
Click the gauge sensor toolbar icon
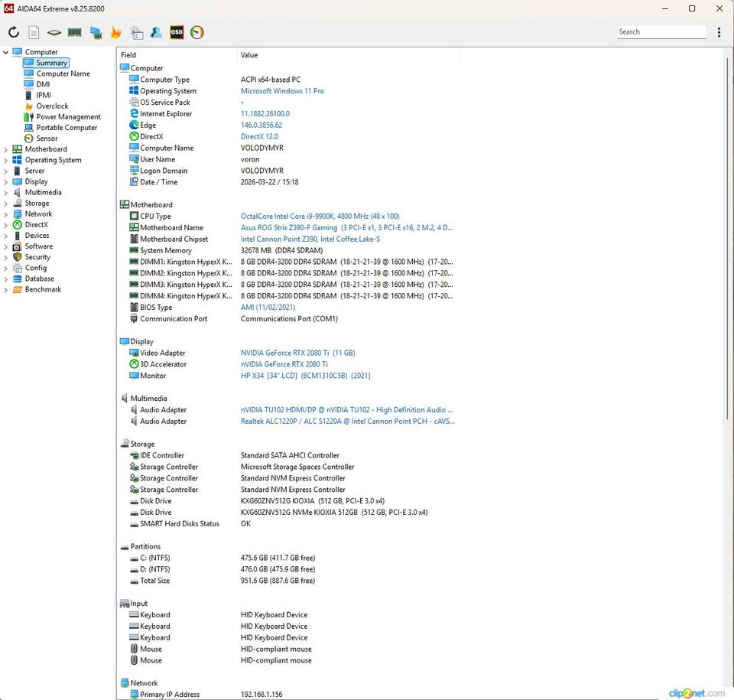click(x=197, y=32)
